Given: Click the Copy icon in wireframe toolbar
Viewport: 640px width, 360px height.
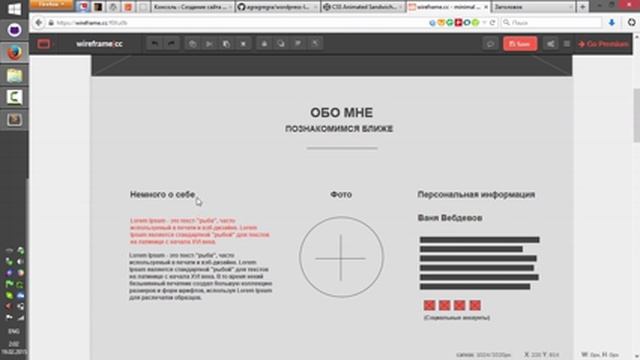Looking at the screenshot, I should (x=193, y=44).
